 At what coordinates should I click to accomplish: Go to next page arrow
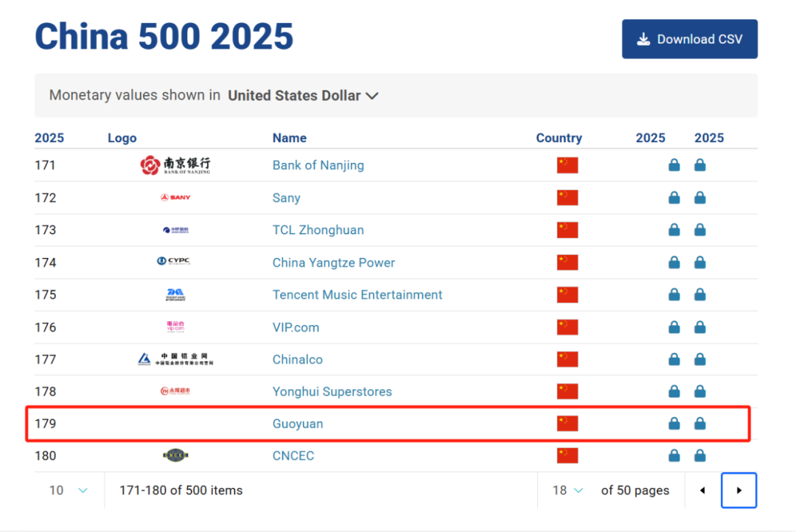click(739, 491)
